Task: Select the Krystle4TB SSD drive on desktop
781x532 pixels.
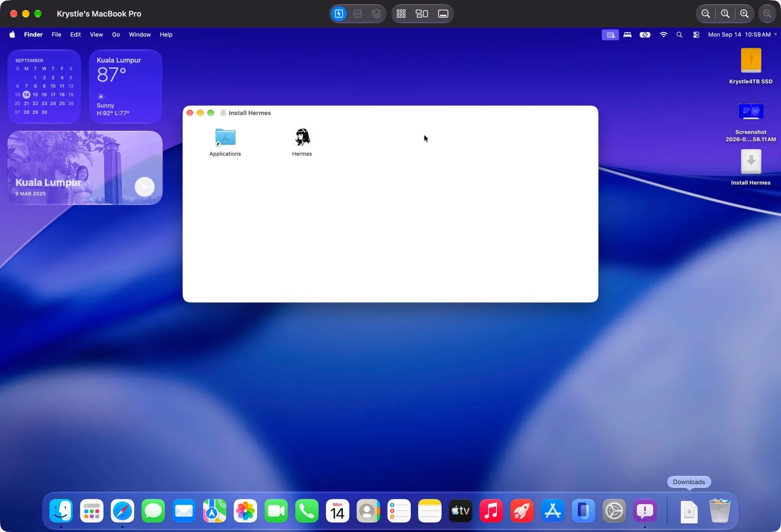Action: tap(751, 60)
